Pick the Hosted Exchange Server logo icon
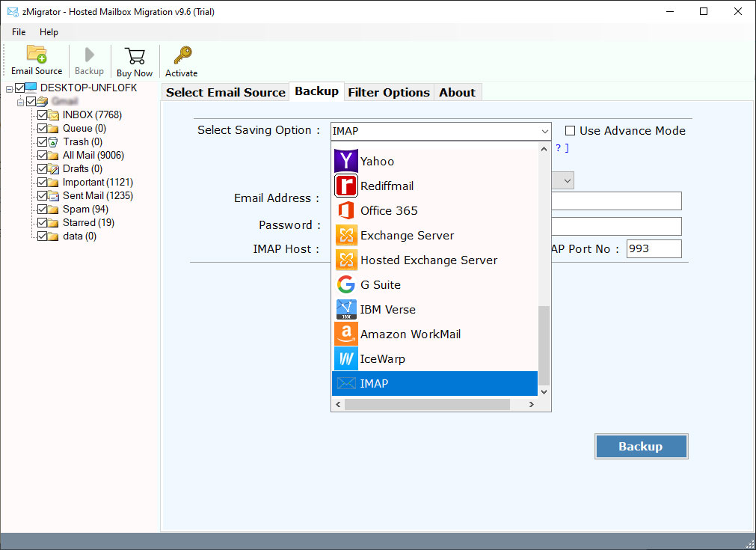The width and height of the screenshot is (756, 550). 346,260
